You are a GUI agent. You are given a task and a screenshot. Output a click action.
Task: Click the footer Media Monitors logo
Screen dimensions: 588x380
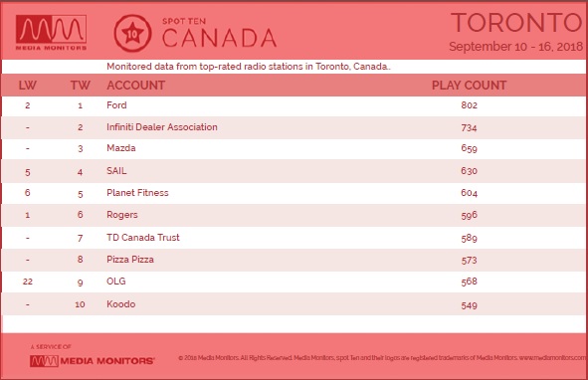coord(92,361)
